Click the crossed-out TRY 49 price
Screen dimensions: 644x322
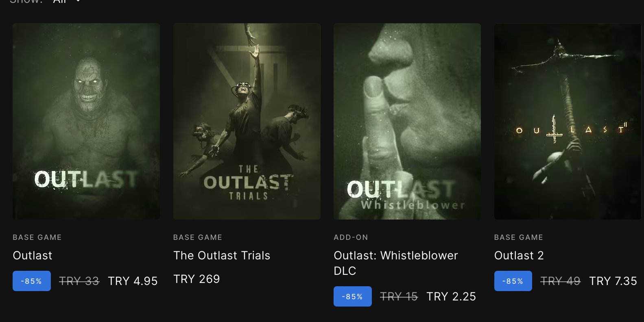[x=560, y=281]
